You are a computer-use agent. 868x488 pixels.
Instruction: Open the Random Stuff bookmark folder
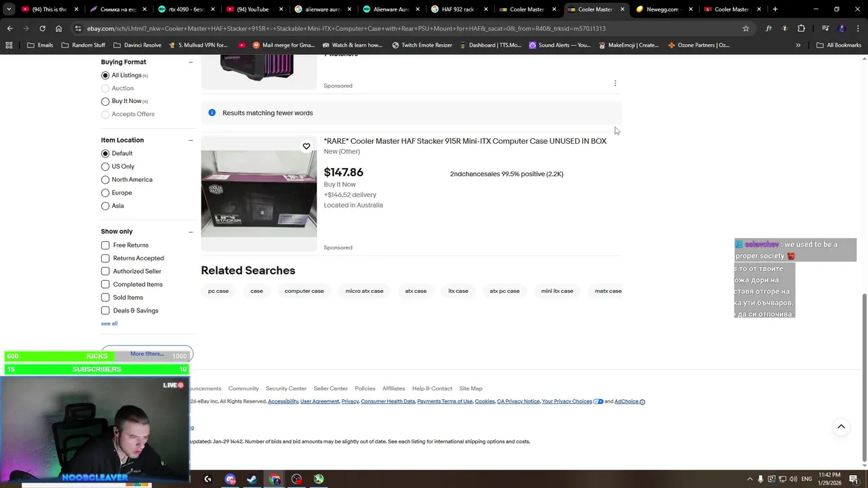83,45
